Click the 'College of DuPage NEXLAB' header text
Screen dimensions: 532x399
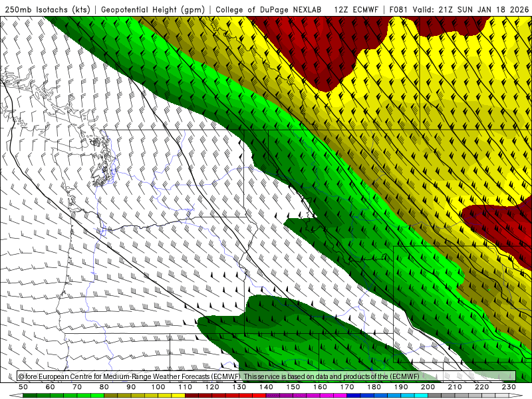268,10
